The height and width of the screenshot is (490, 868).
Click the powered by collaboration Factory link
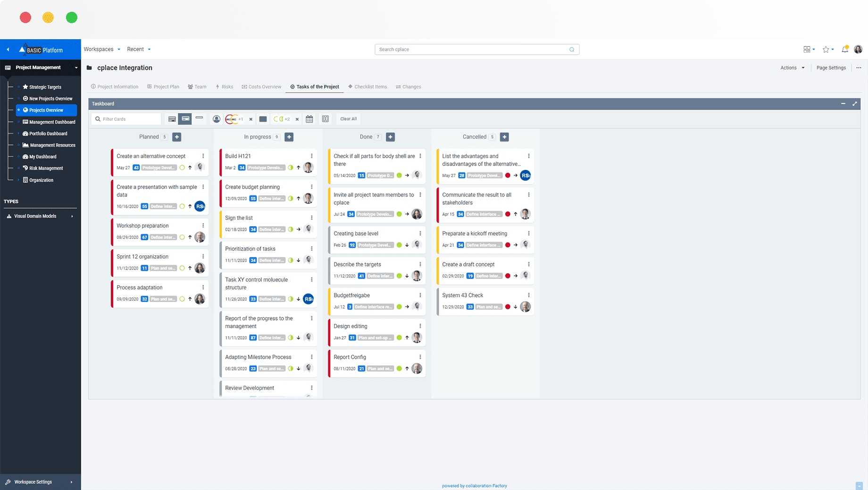point(475,485)
